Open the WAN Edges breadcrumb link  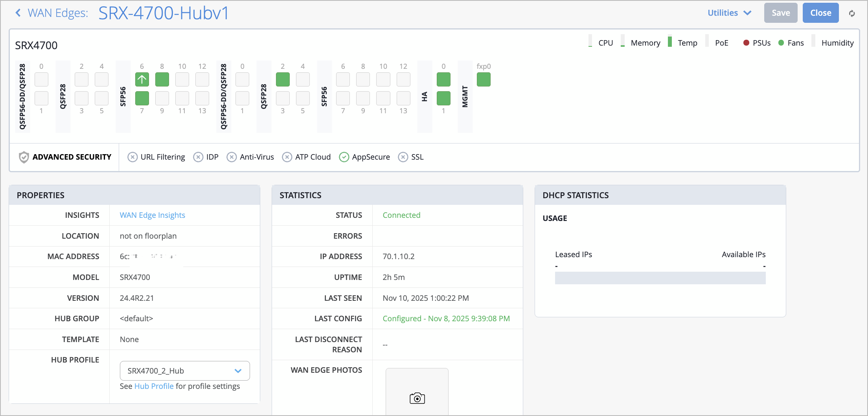[x=58, y=13]
